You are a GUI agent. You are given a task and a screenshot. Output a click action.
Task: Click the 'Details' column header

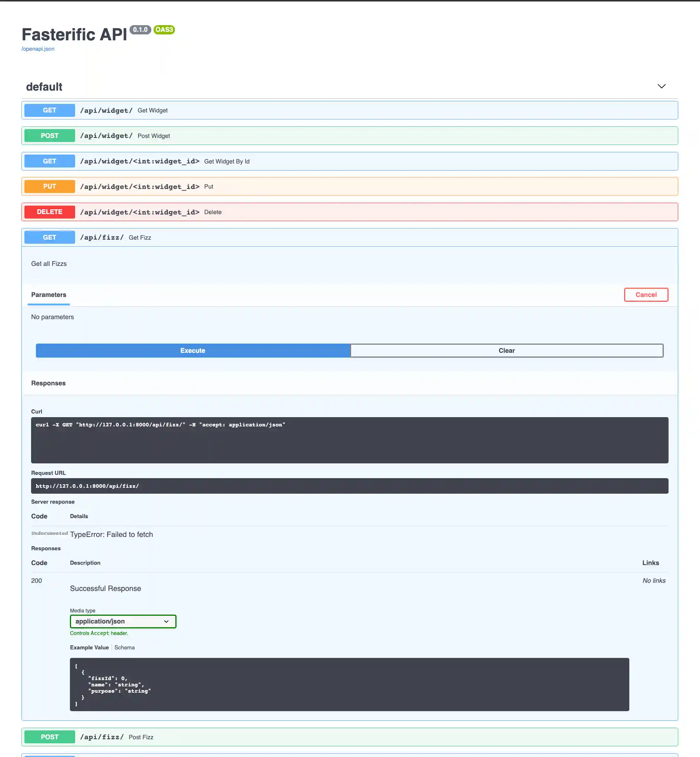(79, 516)
